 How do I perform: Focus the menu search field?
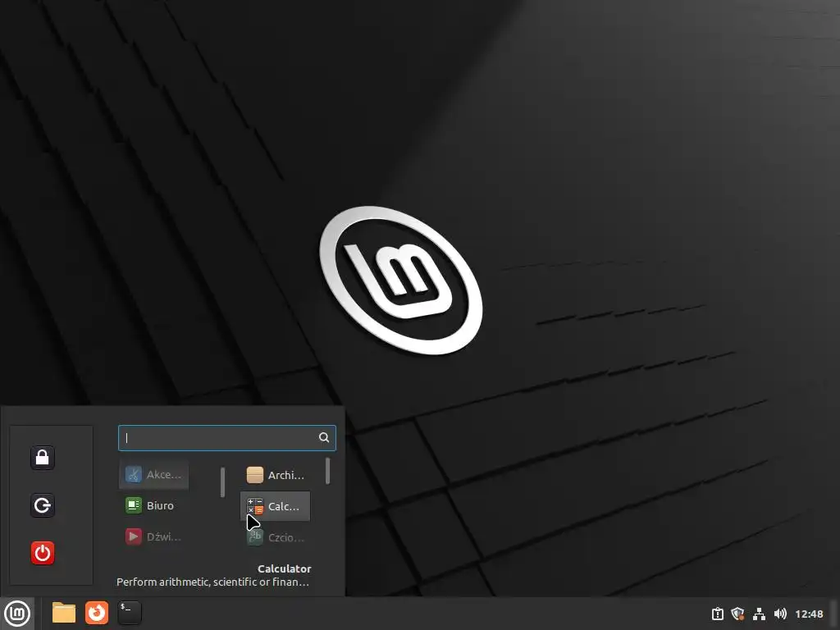tap(226, 438)
